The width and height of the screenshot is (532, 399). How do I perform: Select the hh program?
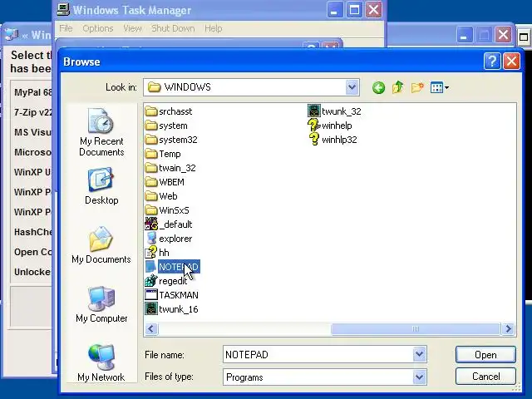(x=157, y=253)
